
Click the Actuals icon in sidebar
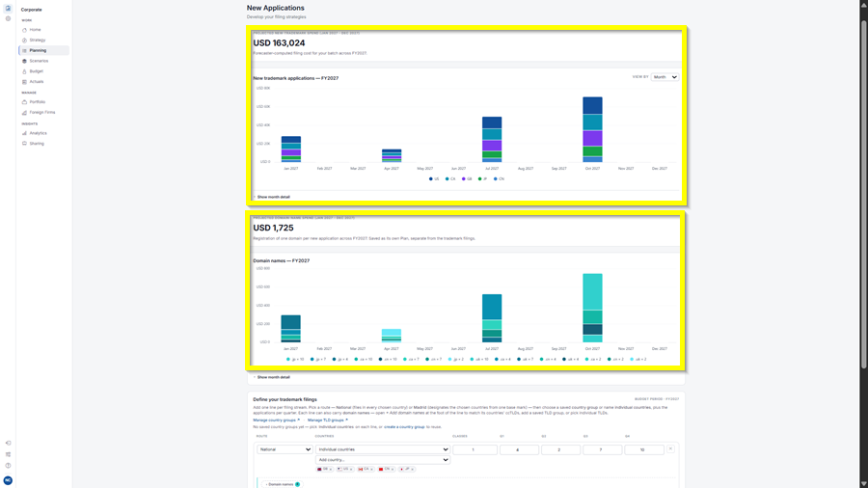click(x=24, y=82)
